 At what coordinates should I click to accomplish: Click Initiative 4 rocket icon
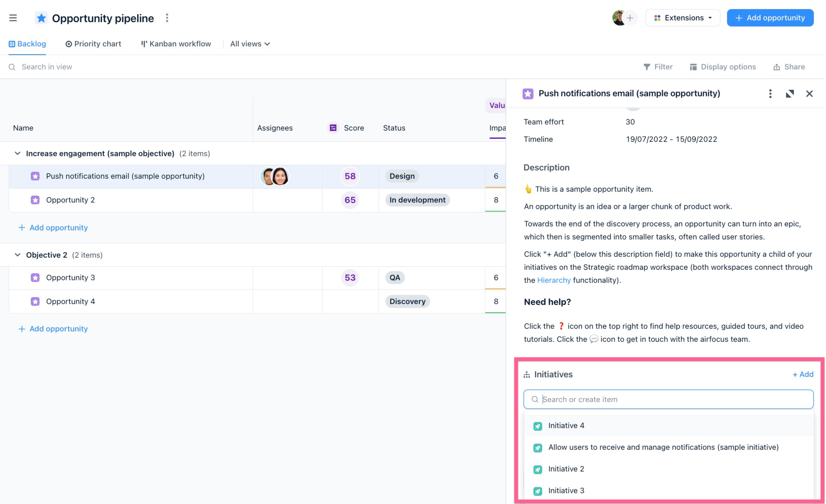538,426
